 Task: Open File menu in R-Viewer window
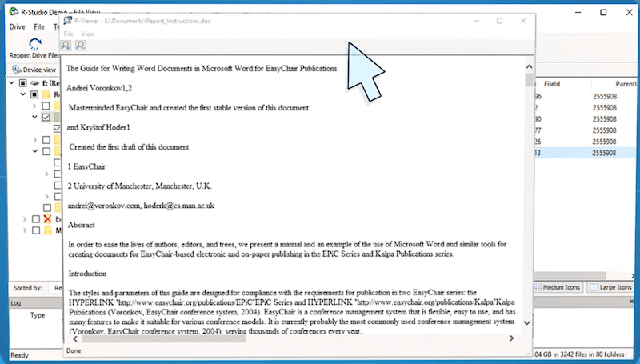point(68,34)
